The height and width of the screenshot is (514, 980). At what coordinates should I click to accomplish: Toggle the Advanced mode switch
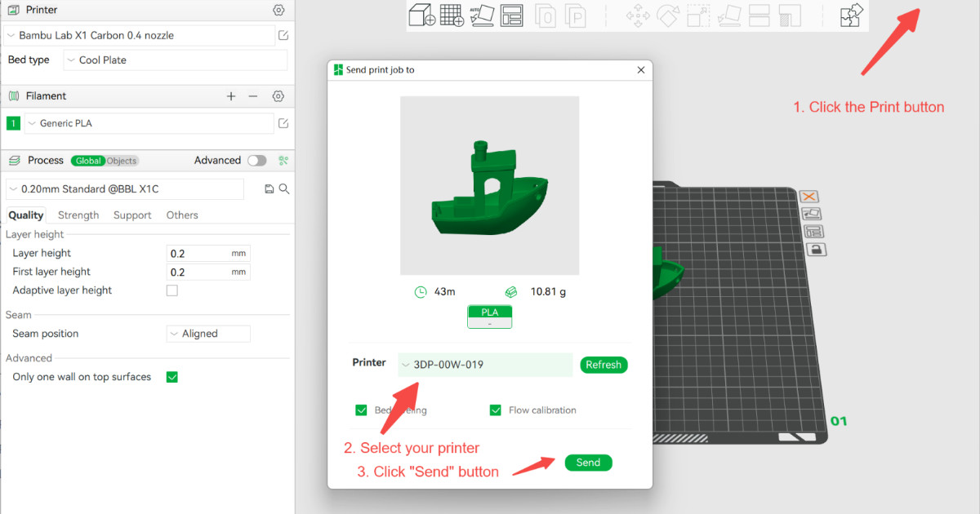tap(257, 161)
